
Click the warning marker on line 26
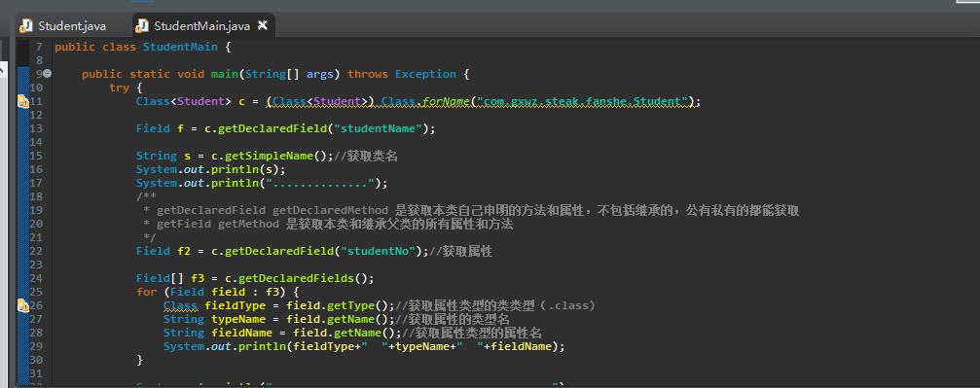(x=23, y=305)
